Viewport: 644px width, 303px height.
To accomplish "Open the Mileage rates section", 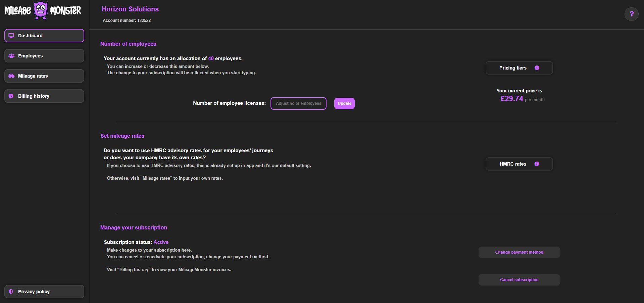I will pyautogui.click(x=44, y=76).
